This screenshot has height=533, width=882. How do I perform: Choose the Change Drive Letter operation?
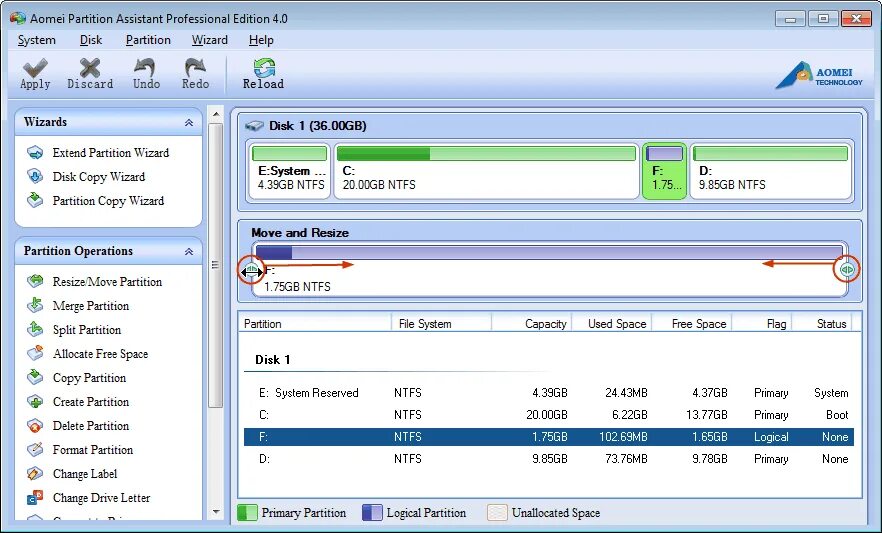(x=101, y=498)
